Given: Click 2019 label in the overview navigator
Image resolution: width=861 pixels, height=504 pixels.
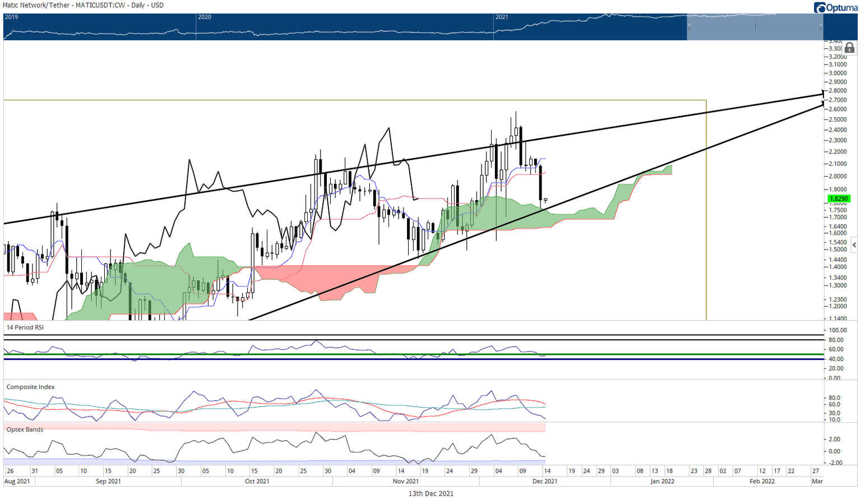Looking at the screenshot, I should click(11, 17).
